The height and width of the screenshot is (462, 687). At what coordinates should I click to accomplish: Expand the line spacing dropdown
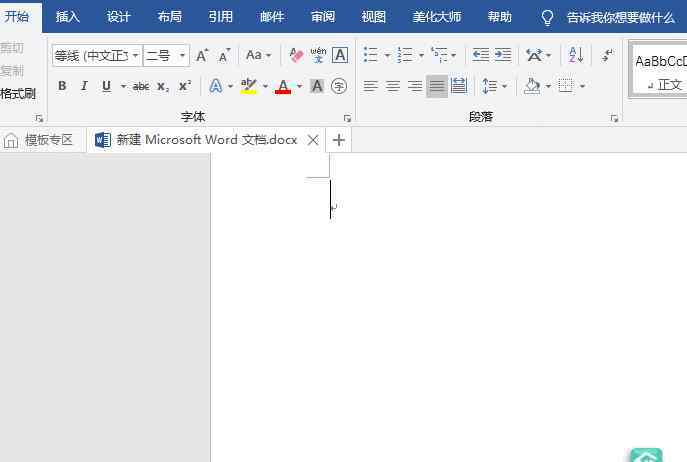[x=504, y=86]
